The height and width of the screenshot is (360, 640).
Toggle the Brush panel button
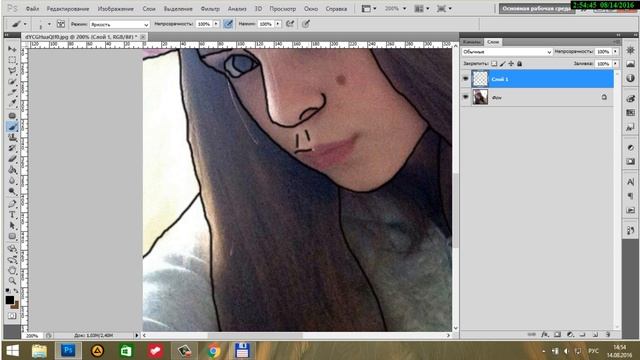(x=61, y=24)
